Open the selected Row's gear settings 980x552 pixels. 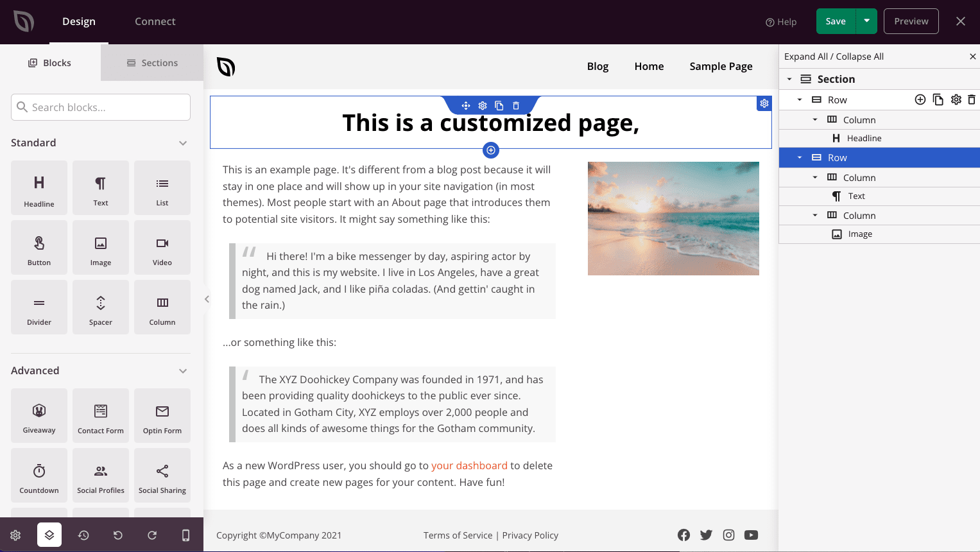(x=956, y=99)
